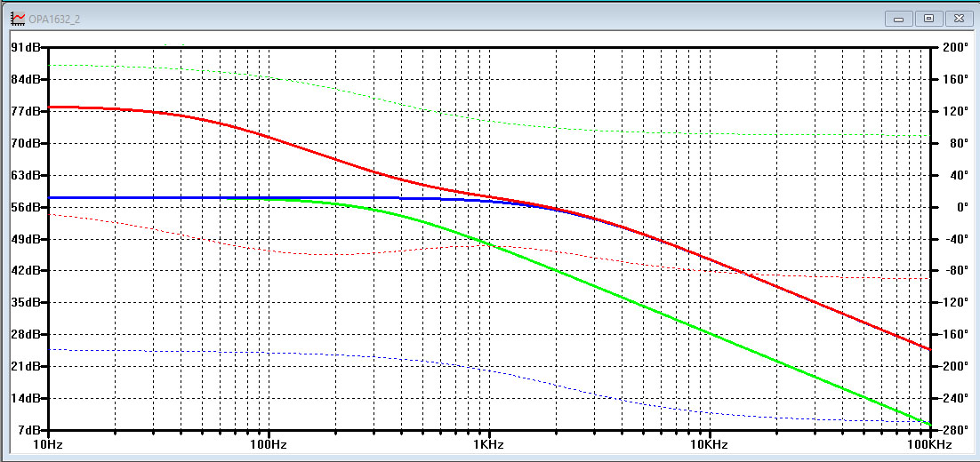Screen dimensions: 980x462
Task: Click the 1KHz frequency axis label
Action: (489, 445)
